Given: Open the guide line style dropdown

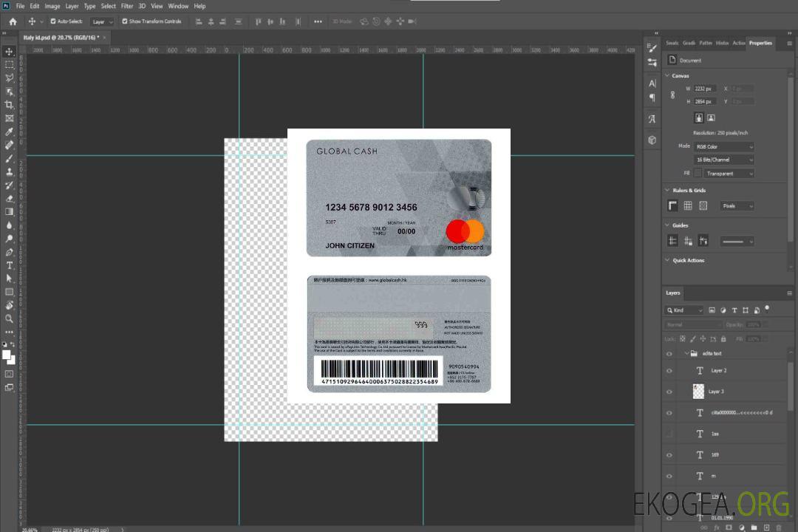Looking at the screenshot, I should [x=737, y=242].
